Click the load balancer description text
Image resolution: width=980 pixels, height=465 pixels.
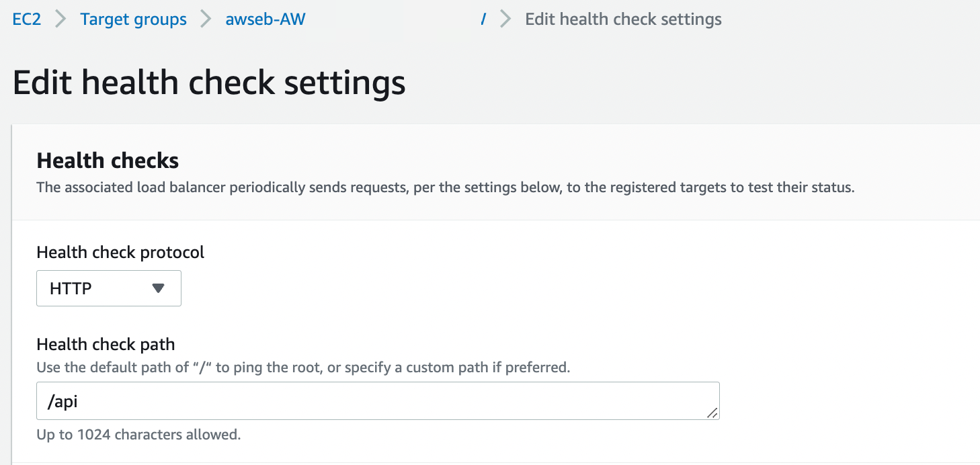(x=445, y=187)
